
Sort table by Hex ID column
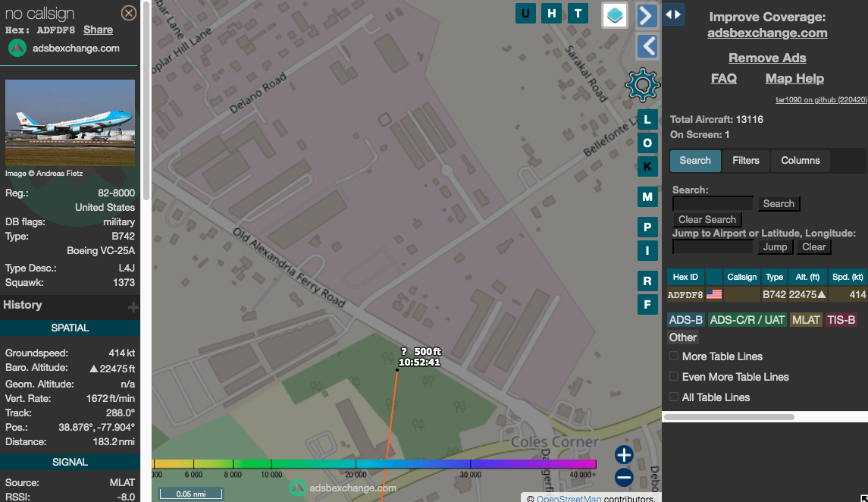[x=685, y=277]
